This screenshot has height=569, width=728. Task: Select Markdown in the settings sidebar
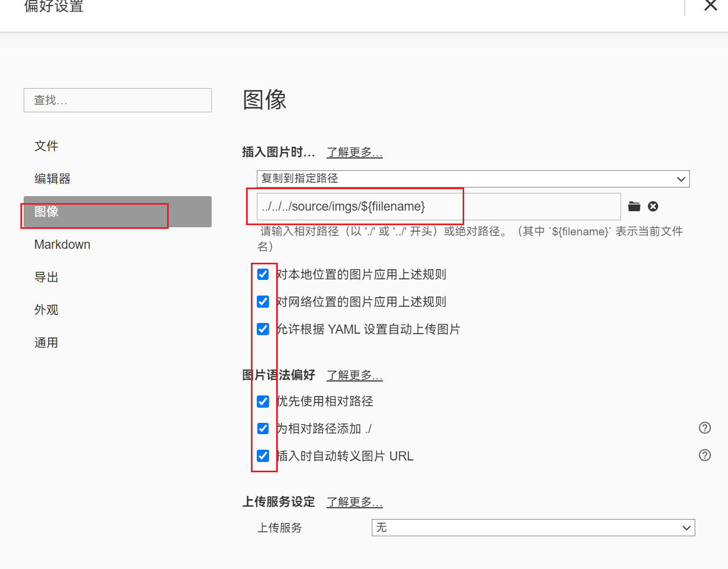(x=117, y=244)
